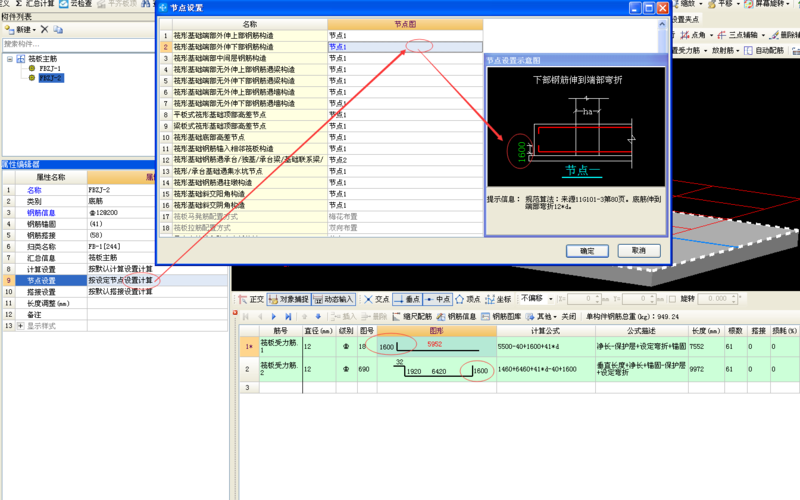Toggle 中点 midpoint snap

click(438, 299)
